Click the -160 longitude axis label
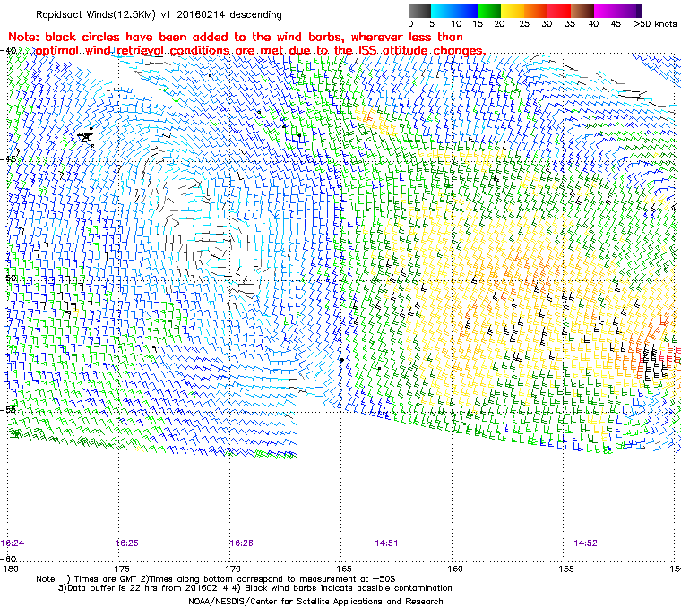The image size is (681, 616). point(453,569)
